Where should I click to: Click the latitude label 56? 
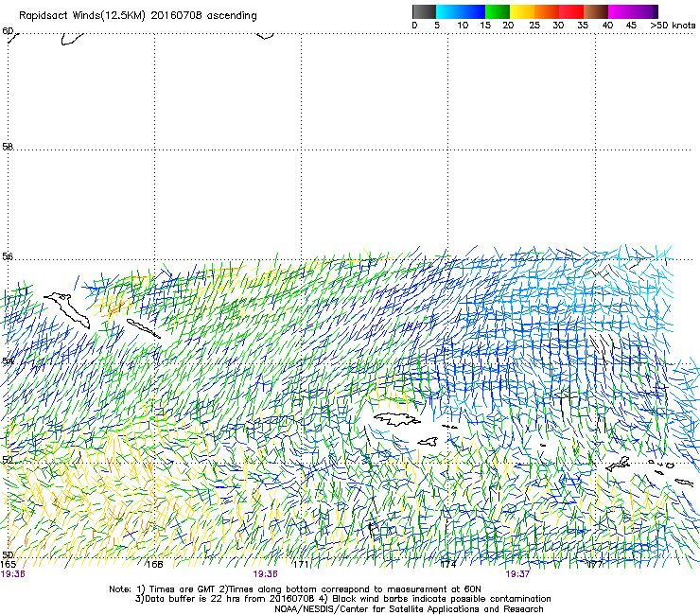click(8, 256)
